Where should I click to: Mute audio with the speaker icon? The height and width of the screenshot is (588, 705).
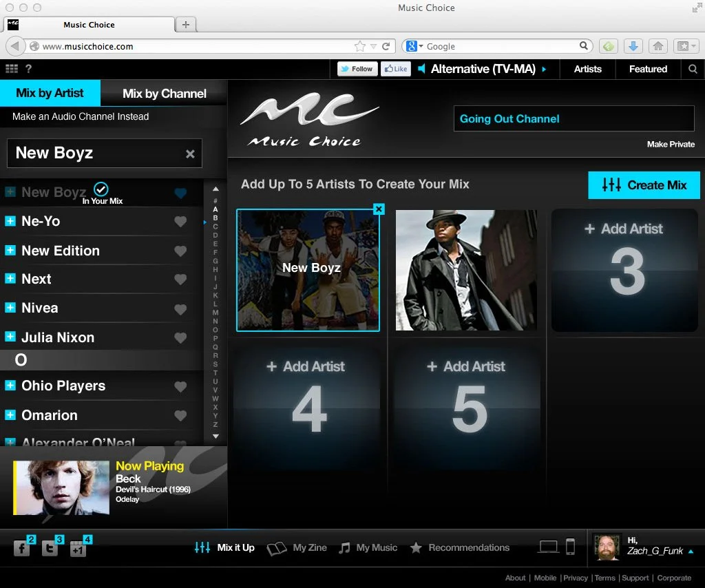tap(421, 69)
